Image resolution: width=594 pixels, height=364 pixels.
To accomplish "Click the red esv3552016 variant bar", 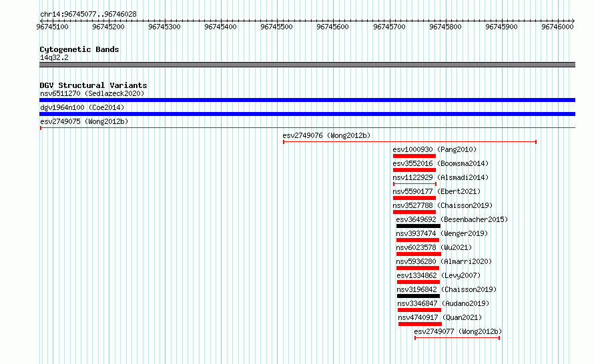I will point(414,170).
